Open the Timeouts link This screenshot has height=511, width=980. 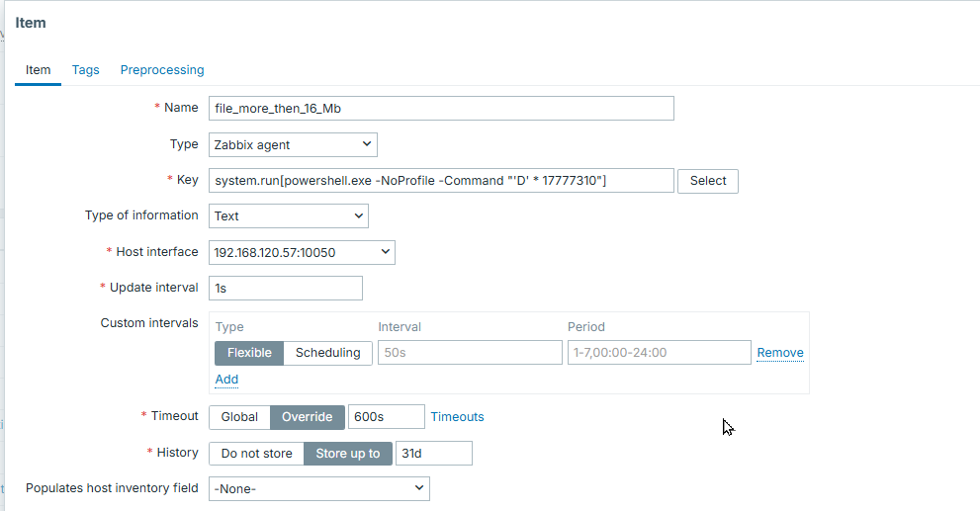(x=457, y=417)
